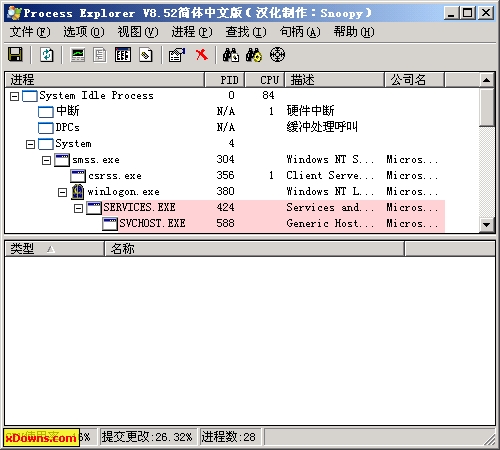The height and width of the screenshot is (450, 500).
Task: Select the winlogon.exe process name
Action: click(x=123, y=192)
